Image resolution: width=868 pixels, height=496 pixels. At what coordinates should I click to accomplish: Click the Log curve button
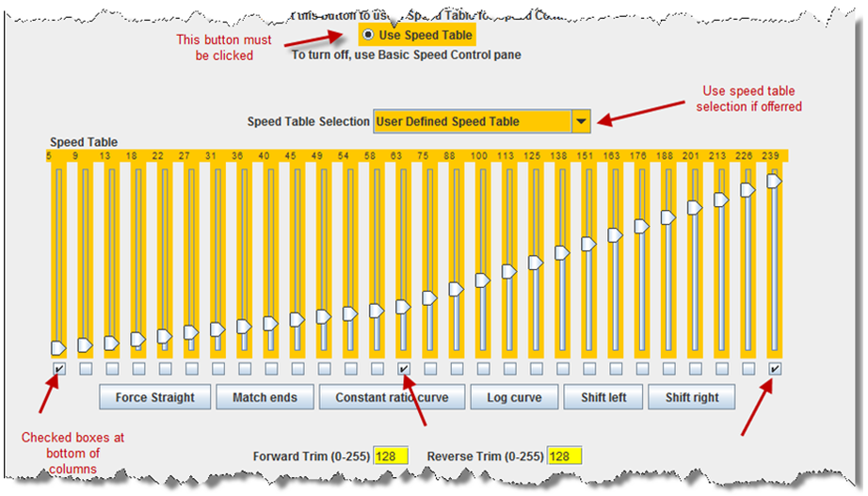513,397
